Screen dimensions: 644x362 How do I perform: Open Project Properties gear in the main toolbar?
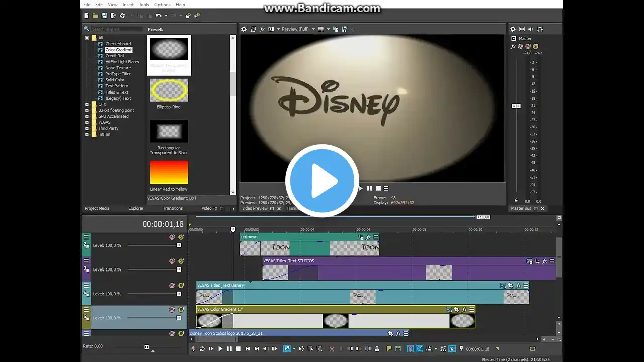click(122, 16)
